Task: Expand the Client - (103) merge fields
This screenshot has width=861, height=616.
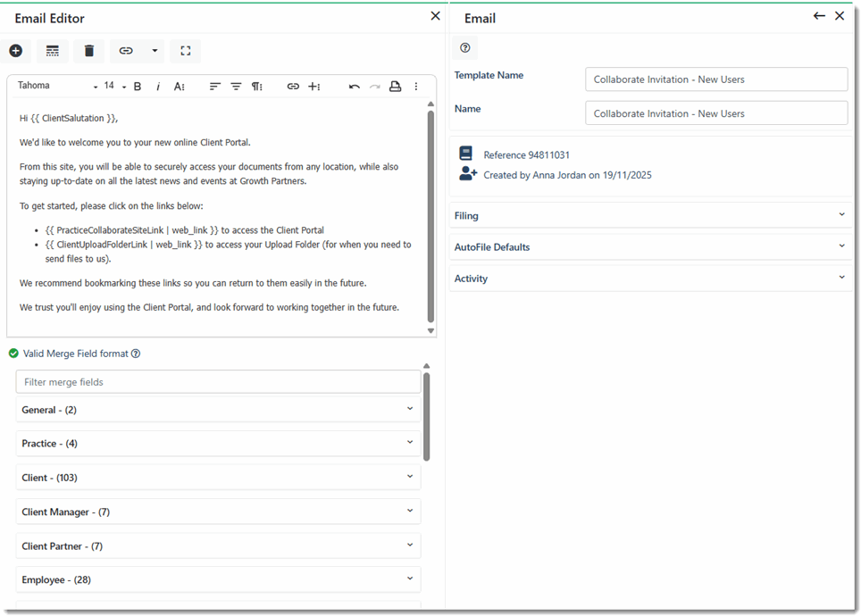Action: click(x=218, y=477)
